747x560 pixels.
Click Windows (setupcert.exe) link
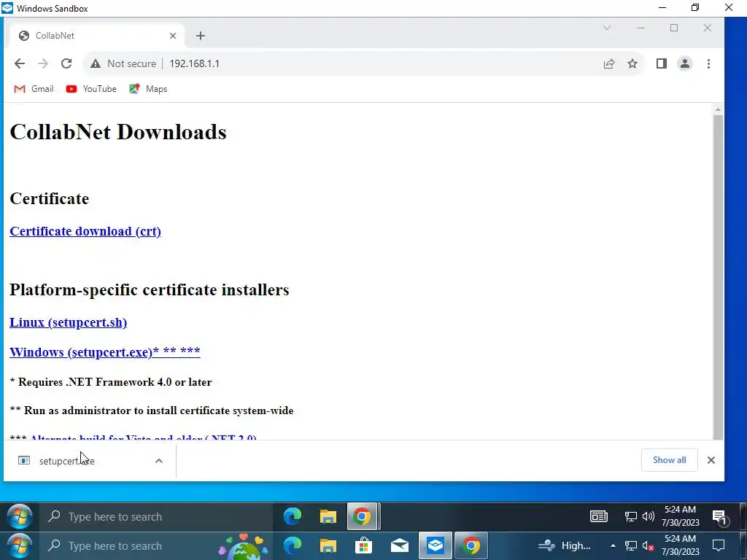pyautogui.click(x=105, y=352)
